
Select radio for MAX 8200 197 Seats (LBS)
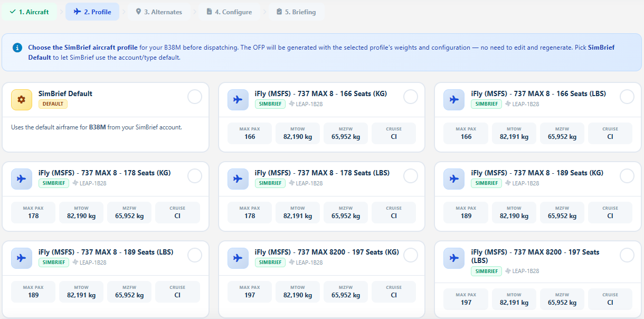[627, 255]
